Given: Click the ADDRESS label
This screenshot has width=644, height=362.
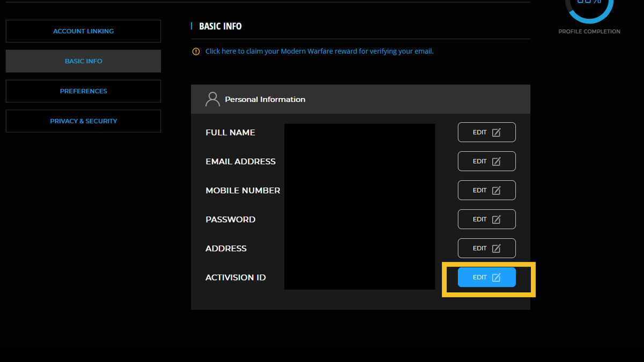Looking at the screenshot, I should (226, 248).
